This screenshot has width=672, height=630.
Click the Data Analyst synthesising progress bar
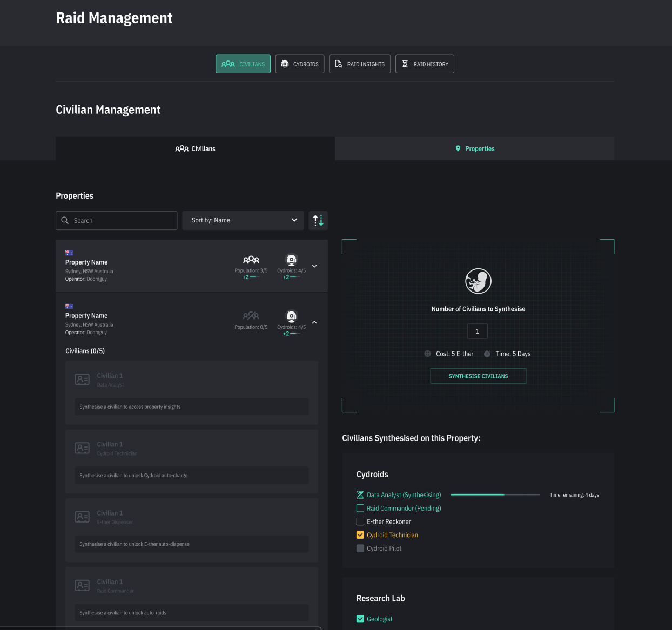(x=495, y=495)
